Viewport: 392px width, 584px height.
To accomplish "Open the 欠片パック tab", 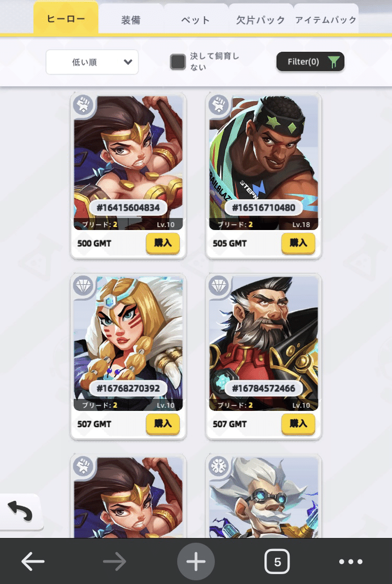I will (x=261, y=19).
